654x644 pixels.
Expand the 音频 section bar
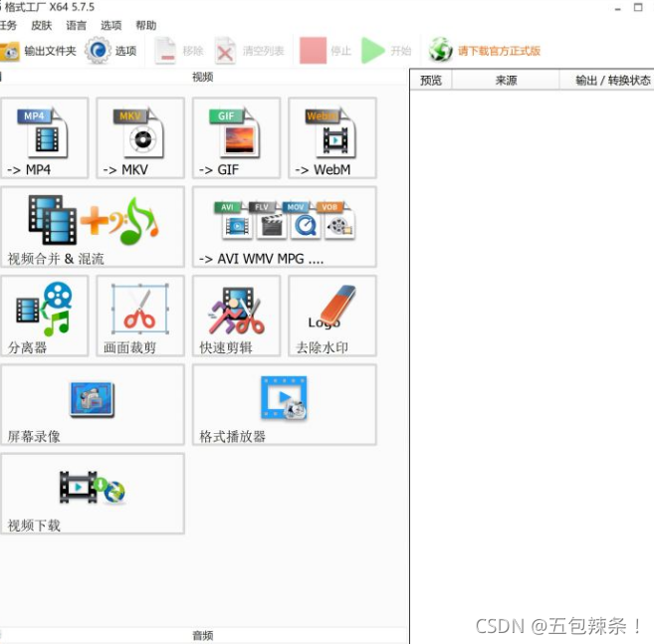203,635
